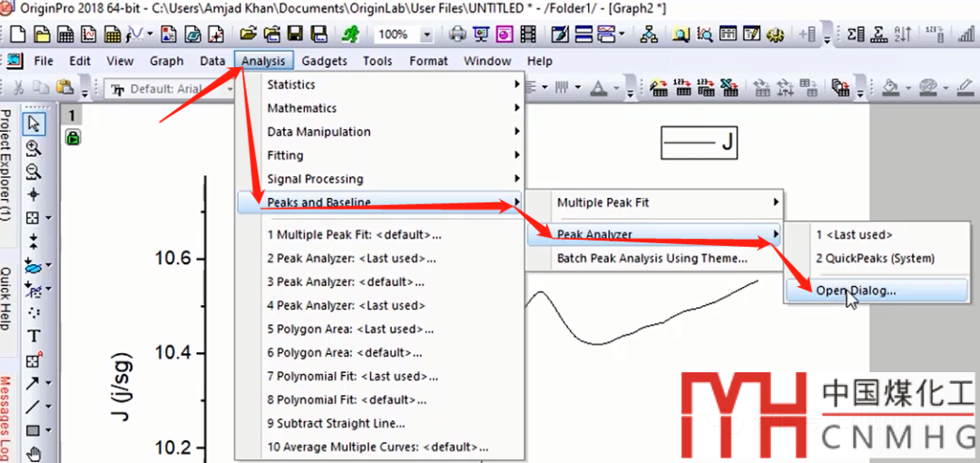Click the Print icon in toolbar
This screenshot has width=980, height=463.
458,34
